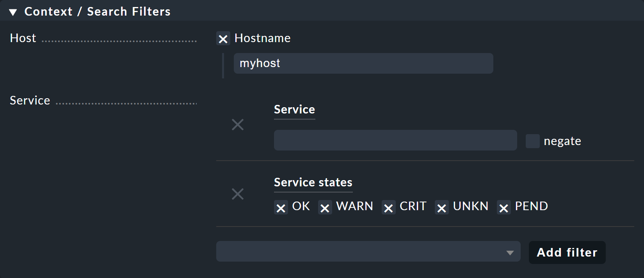Click the Service section heading
Viewport: 644px width, 278px height.
[x=294, y=110]
